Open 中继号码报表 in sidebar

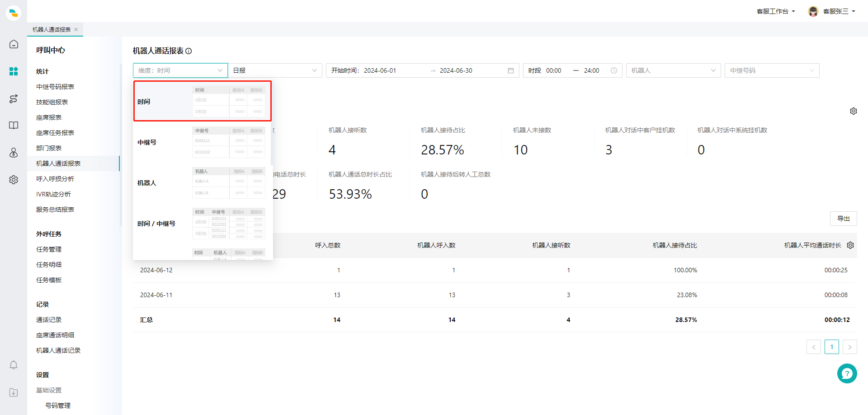55,87
